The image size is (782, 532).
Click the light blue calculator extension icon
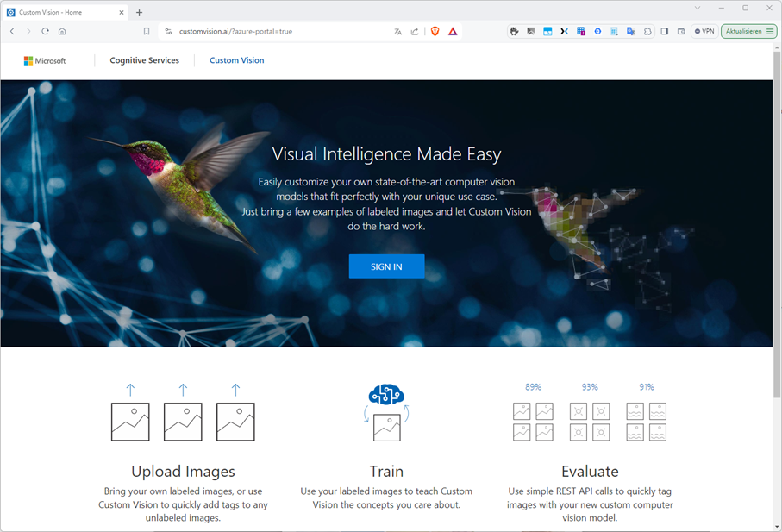[615, 31]
